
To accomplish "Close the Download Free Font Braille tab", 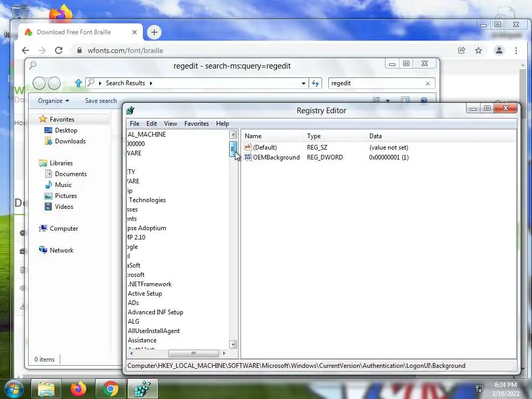I will [x=135, y=32].
